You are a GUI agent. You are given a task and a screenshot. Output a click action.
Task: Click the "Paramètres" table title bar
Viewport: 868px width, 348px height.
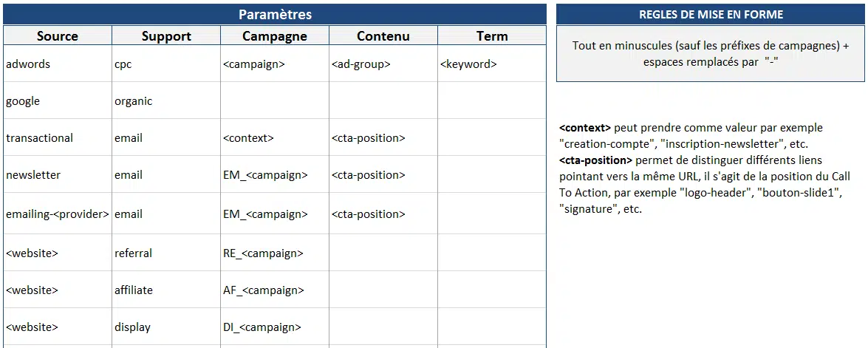tap(275, 15)
